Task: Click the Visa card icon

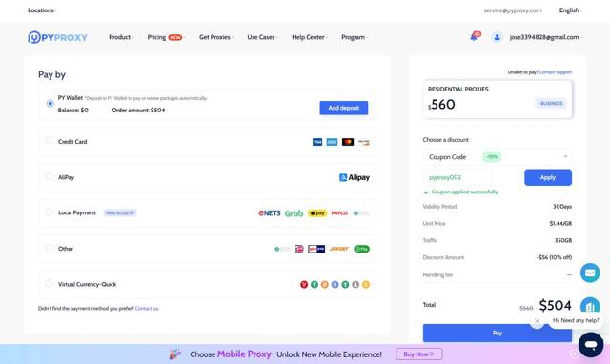Action: click(x=317, y=142)
